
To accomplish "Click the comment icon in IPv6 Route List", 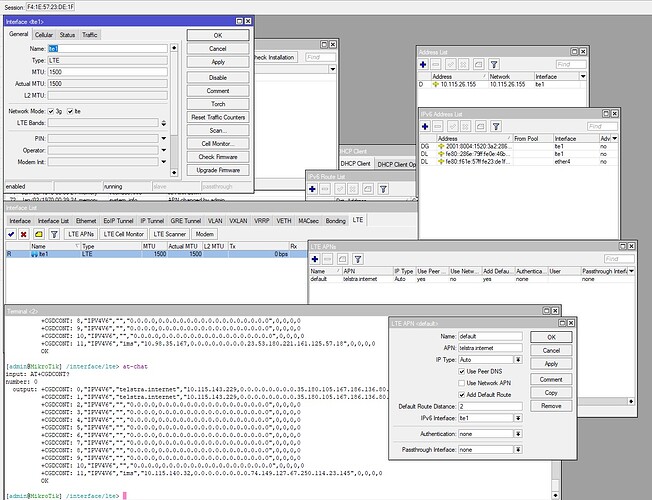I will click(x=368, y=189).
